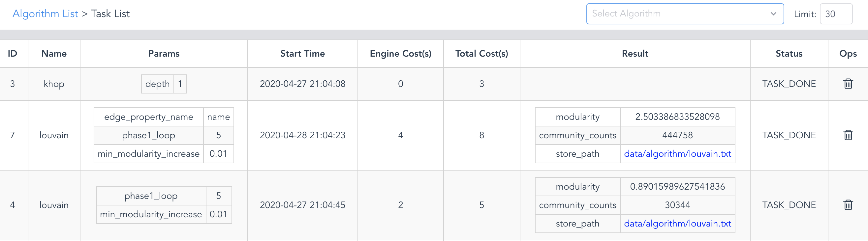Click start time 2020-04-28 21:04:23

pos(303,135)
